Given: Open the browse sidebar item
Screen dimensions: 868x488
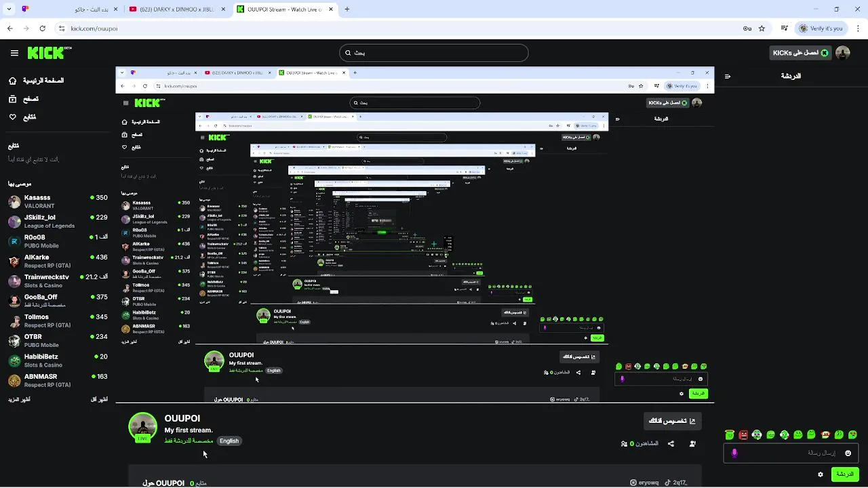Looking at the screenshot, I should tap(24, 99).
